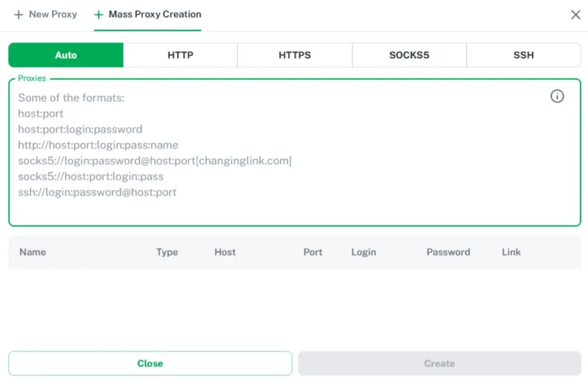Select the Auto proxy type

point(66,55)
